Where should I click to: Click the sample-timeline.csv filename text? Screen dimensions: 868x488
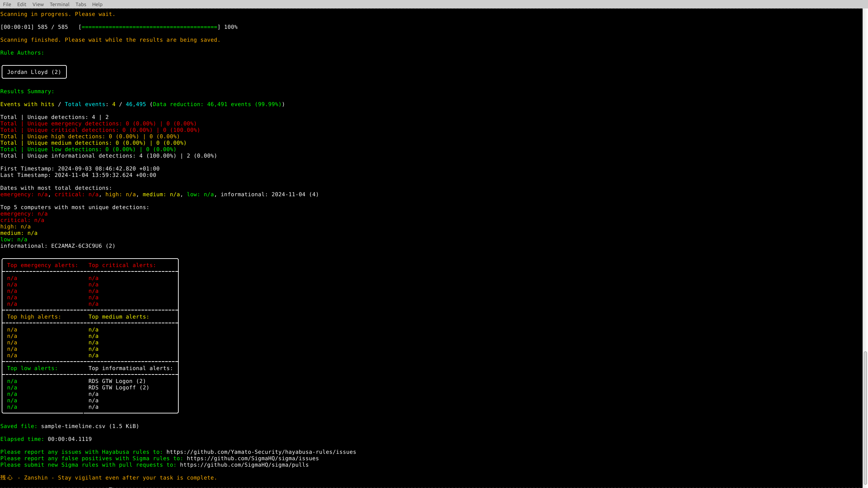pyautogui.click(x=73, y=426)
